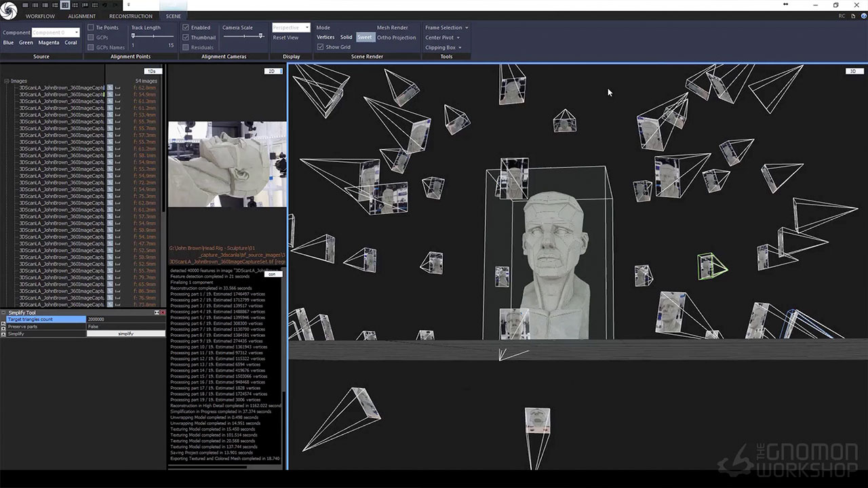The height and width of the screenshot is (488, 868).
Task: Open the Perspective view dropdown
Action: (291, 28)
